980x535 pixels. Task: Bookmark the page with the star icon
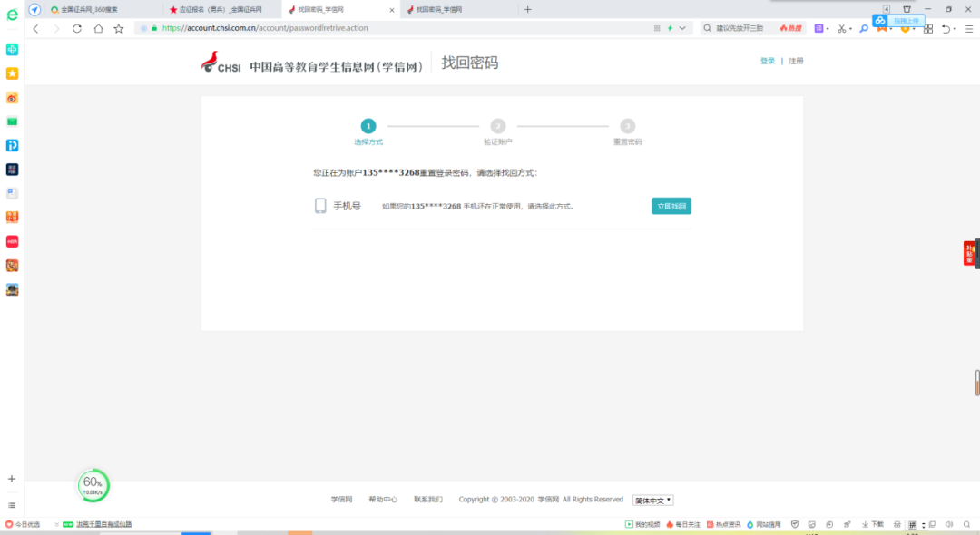119,28
